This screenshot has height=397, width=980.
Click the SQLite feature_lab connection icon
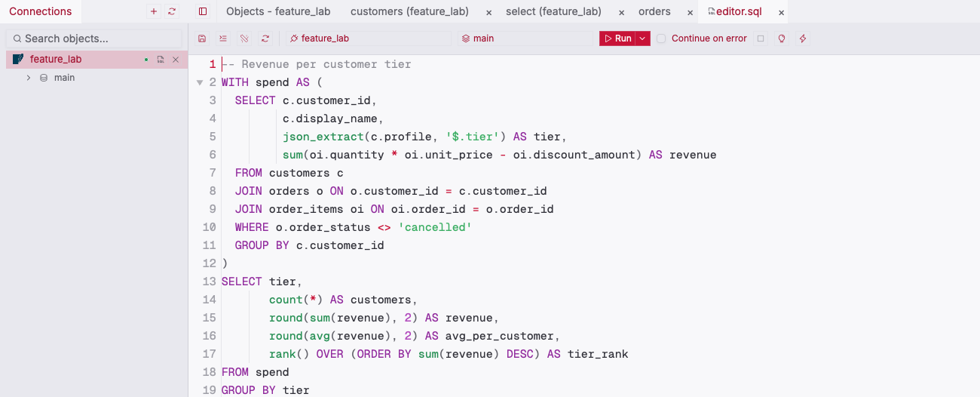18,60
